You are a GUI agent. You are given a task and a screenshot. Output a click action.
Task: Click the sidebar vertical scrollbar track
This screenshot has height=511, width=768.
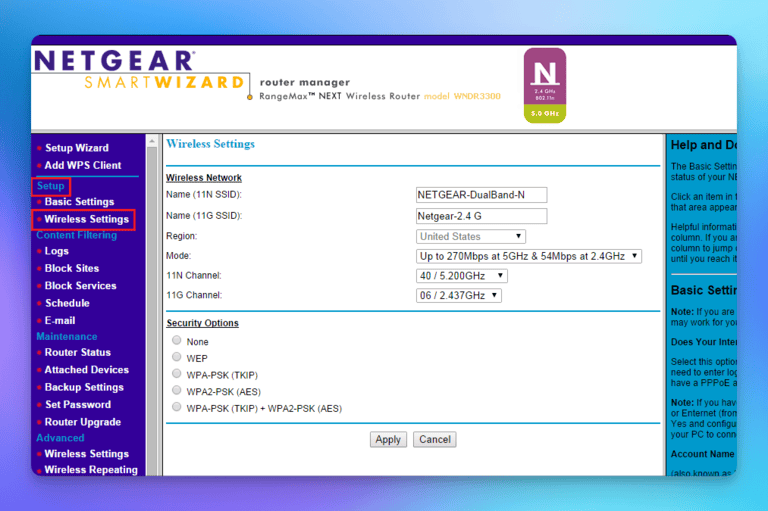(x=152, y=311)
